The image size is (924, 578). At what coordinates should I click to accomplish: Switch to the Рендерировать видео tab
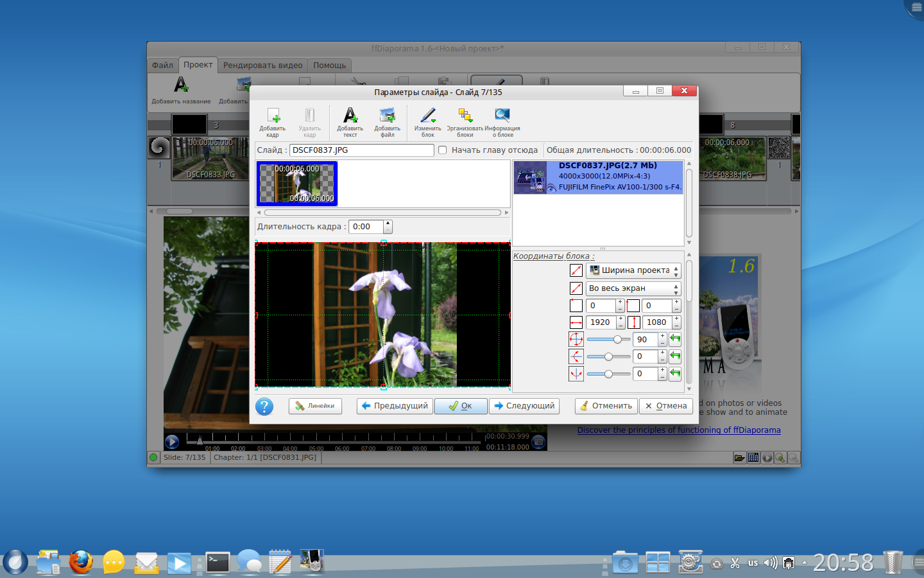coord(262,66)
